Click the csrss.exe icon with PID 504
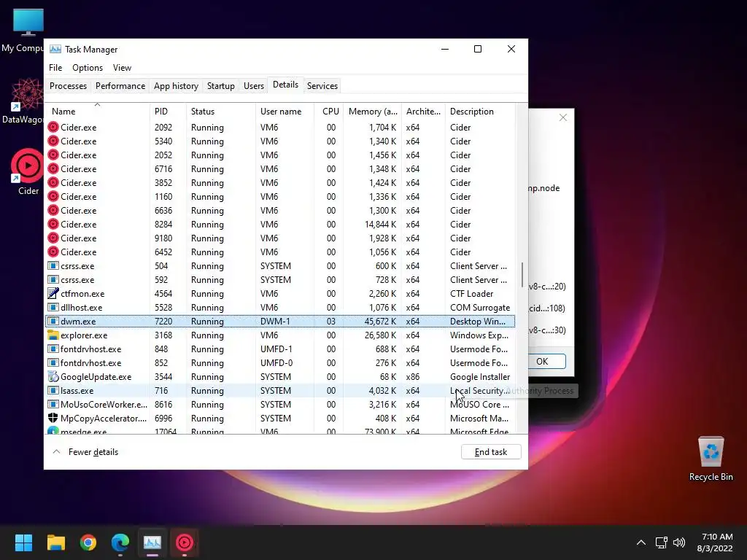The height and width of the screenshot is (560, 747). [x=53, y=265]
